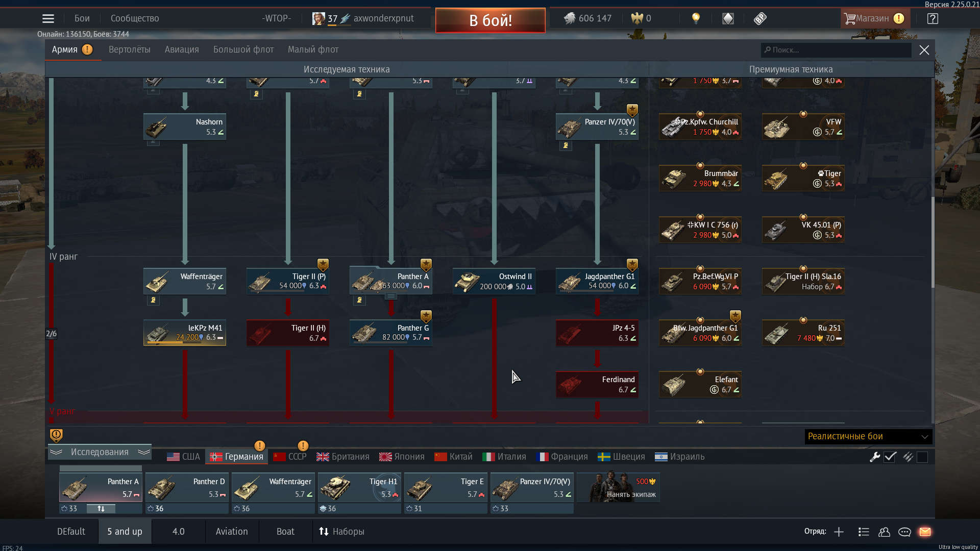Select the Aviation preset
The image size is (980, 551).
click(232, 532)
